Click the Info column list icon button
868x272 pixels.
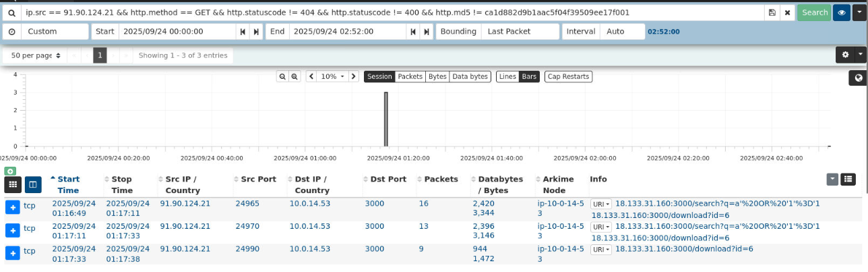pos(848,179)
